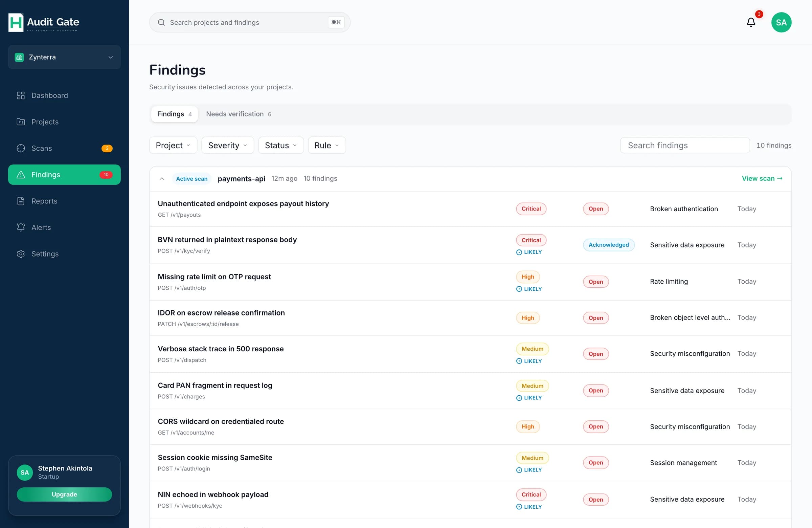
Task: Click the Zynterra organization building icon
Action: (19, 57)
